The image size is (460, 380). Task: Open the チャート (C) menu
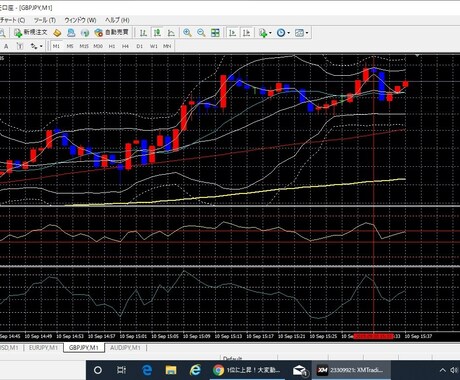(12, 20)
